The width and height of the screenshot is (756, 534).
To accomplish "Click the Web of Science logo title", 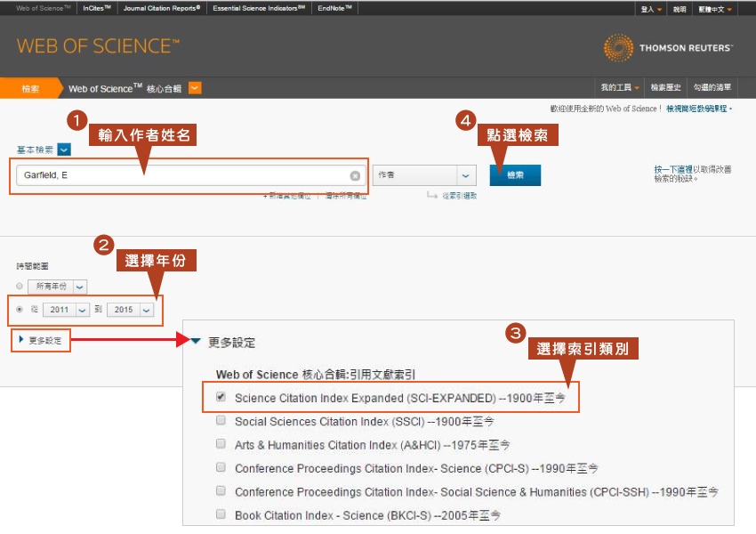I will coord(99,46).
